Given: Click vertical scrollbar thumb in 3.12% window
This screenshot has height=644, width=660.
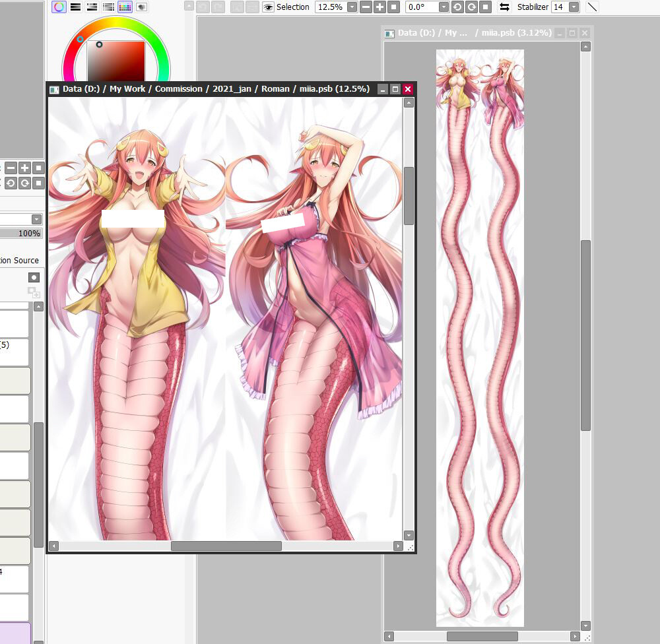Looking at the screenshot, I should [x=586, y=335].
